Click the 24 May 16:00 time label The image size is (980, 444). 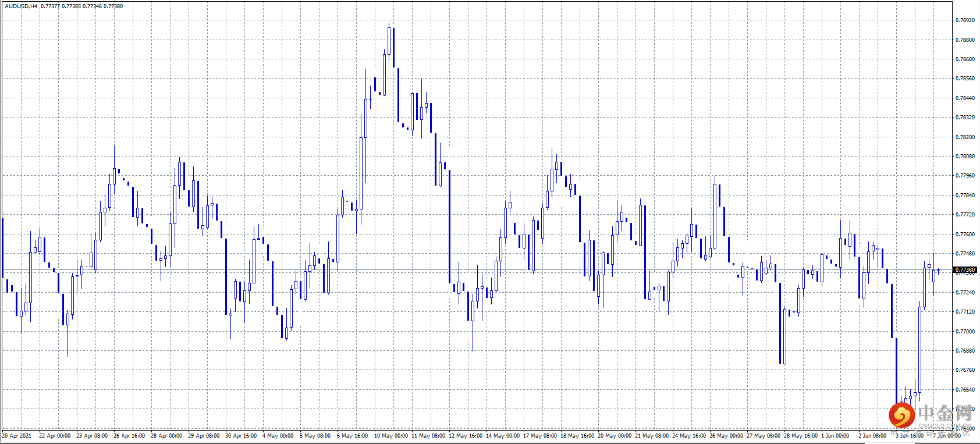pyautogui.click(x=689, y=436)
